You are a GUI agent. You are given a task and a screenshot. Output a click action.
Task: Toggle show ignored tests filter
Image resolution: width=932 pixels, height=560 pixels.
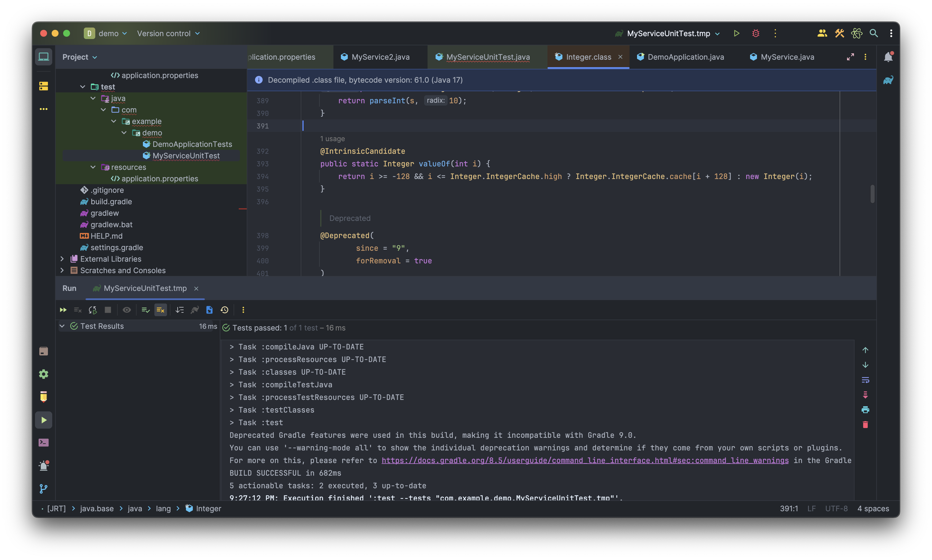[161, 310]
